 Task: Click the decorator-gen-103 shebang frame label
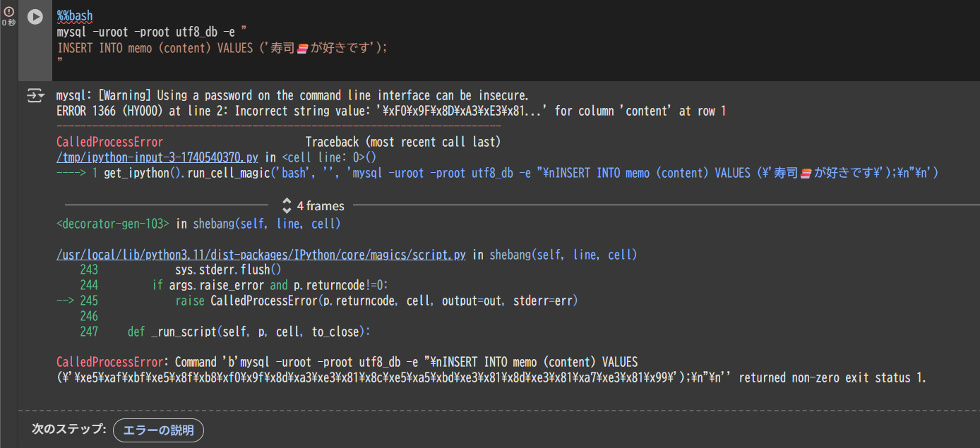(x=113, y=224)
